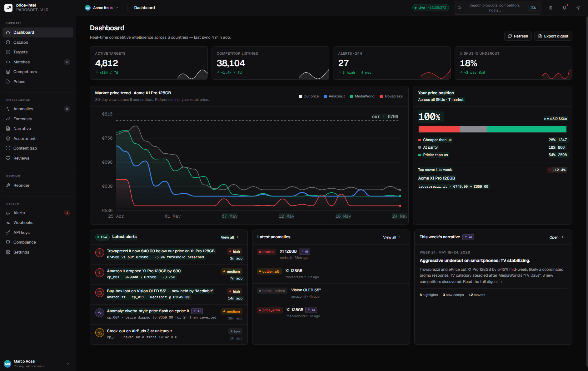
Task: Click the warning triangle icon on AirBuds stock-out alert
Action: coord(100,333)
